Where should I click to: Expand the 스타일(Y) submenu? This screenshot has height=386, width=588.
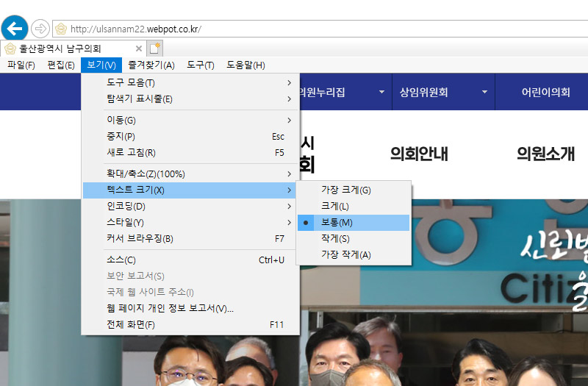tap(190, 222)
